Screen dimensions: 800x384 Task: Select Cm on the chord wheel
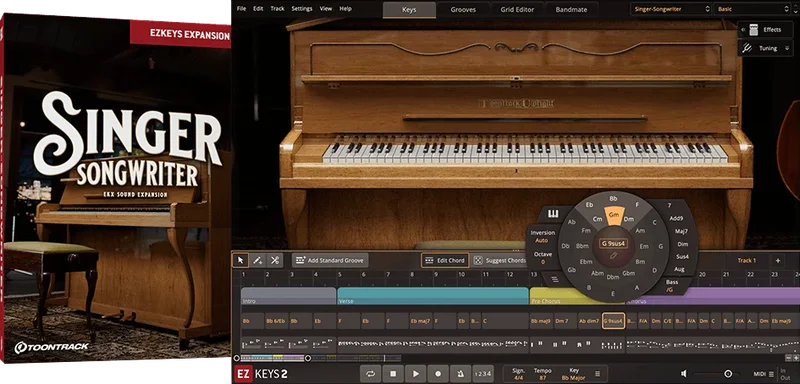pos(597,219)
